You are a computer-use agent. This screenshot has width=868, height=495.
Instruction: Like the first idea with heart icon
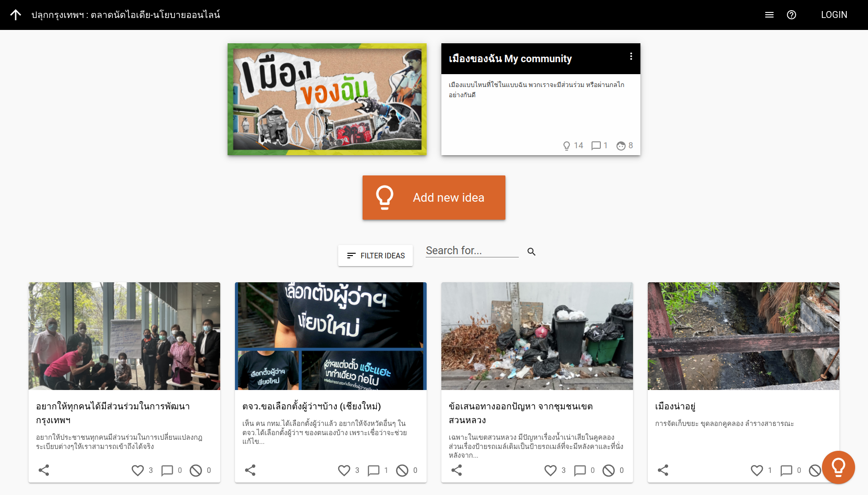tap(138, 470)
